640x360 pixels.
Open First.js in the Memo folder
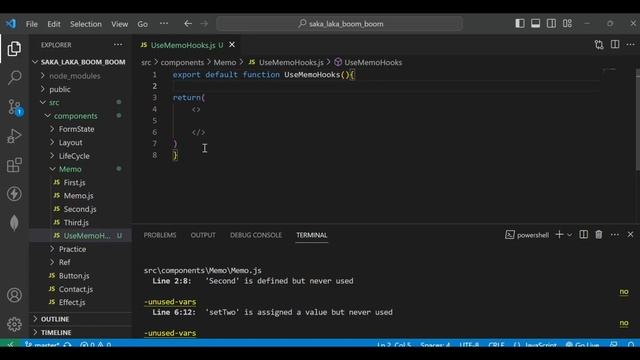point(80,182)
